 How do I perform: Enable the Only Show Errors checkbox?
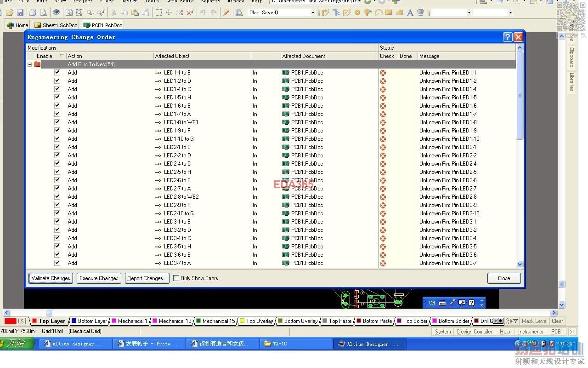[176, 278]
